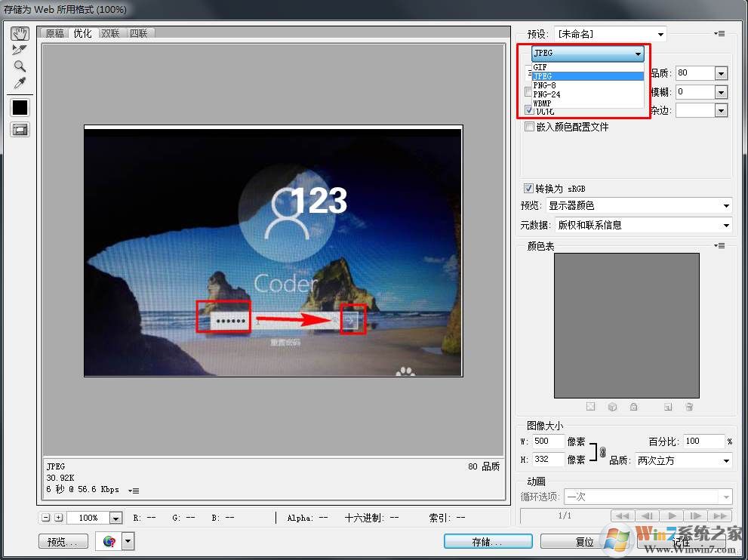This screenshot has width=748, height=560.
Task: Click the black eyedropper color swatch
Action: [x=20, y=108]
